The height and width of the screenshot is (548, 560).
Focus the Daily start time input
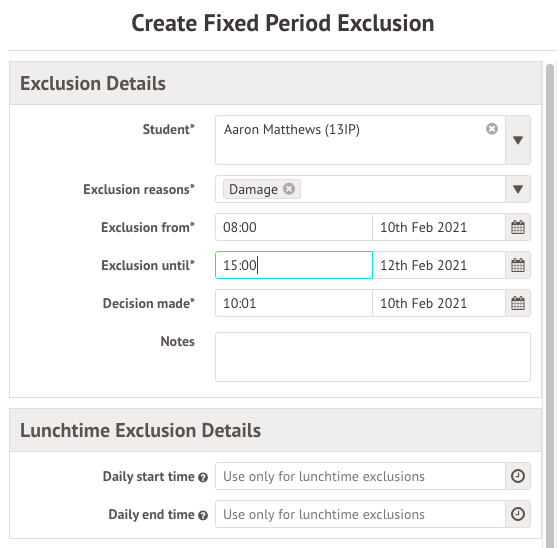click(360, 476)
